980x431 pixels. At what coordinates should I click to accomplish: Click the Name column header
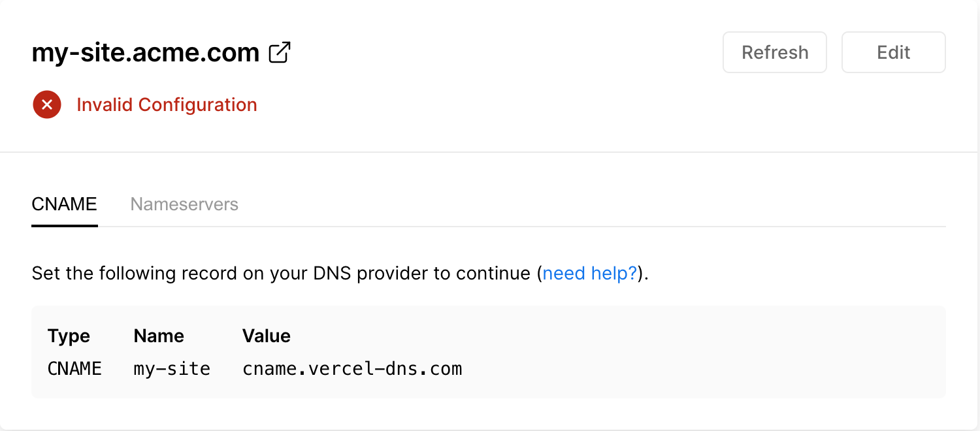[x=159, y=336]
